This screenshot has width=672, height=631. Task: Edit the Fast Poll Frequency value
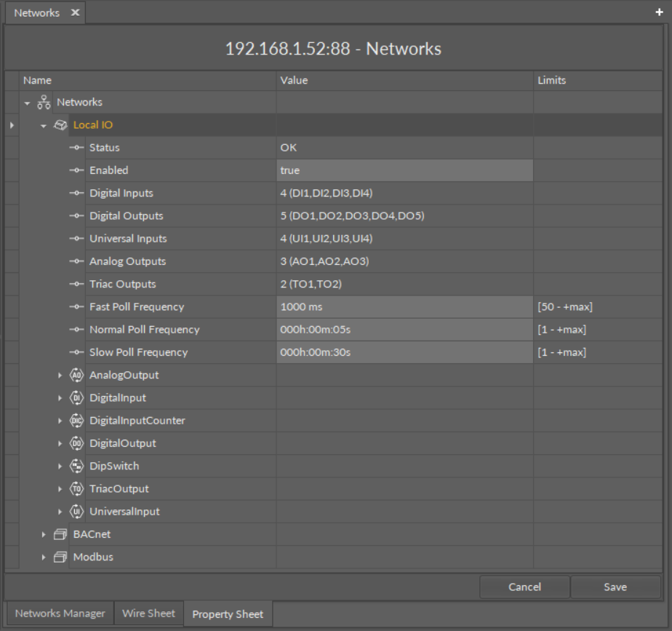(404, 306)
